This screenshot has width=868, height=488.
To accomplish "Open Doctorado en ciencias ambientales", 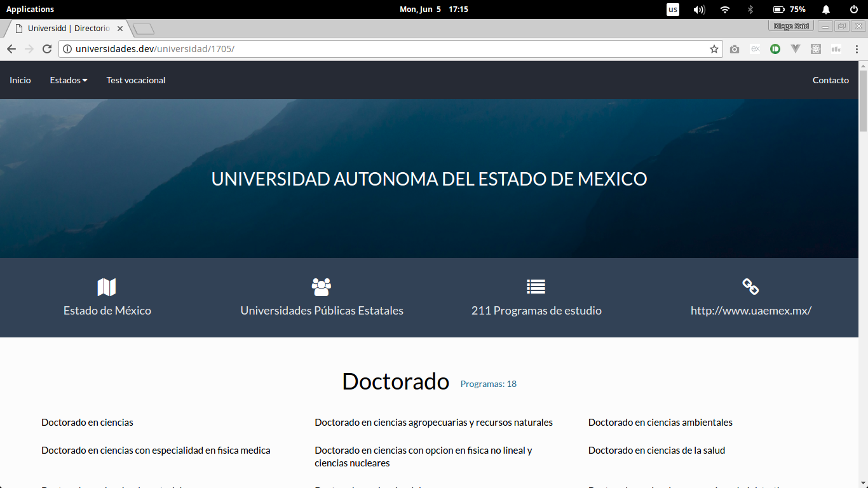I will tap(660, 422).
